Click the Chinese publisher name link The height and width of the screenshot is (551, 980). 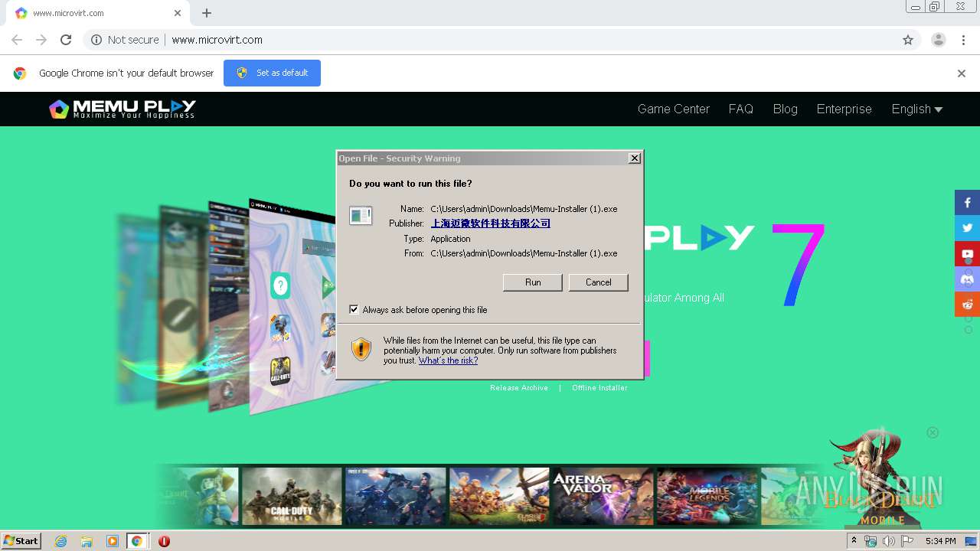click(x=491, y=223)
